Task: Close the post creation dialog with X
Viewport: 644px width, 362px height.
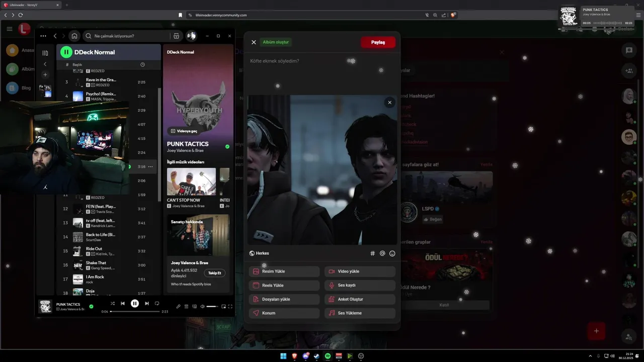Action: click(x=254, y=42)
